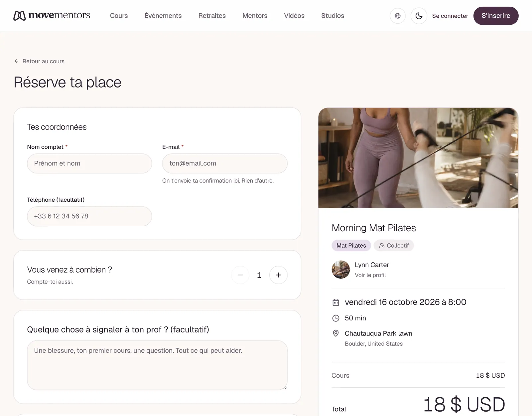Focus the Nom complet input field

[x=89, y=163]
